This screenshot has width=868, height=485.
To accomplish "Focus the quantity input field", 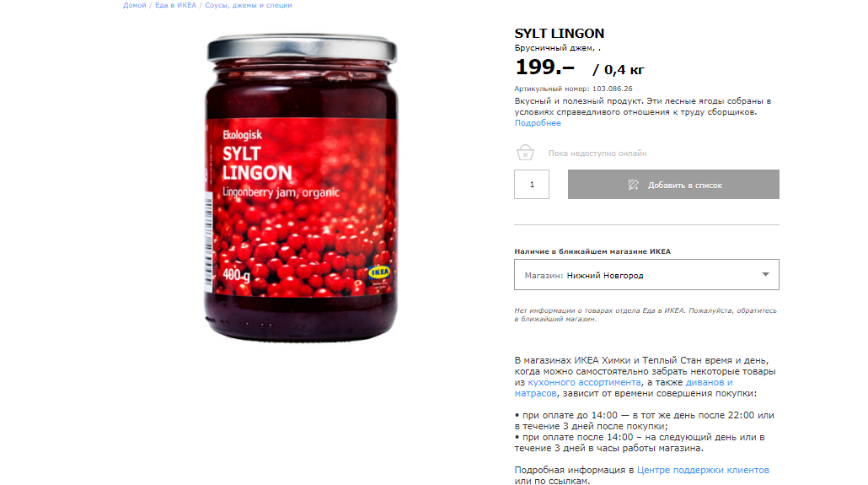I will 532,184.
